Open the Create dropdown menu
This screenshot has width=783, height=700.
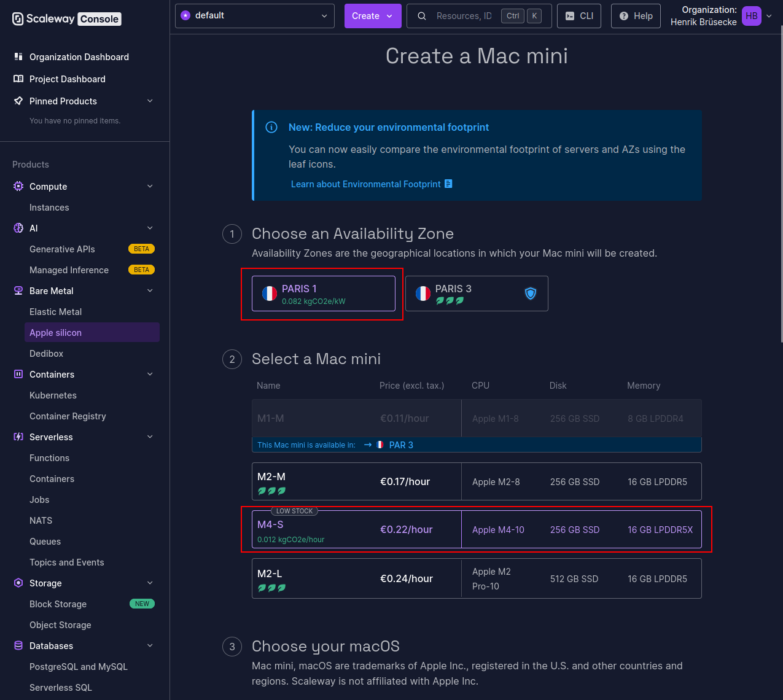pyautogui.click(x=373, y=16)
